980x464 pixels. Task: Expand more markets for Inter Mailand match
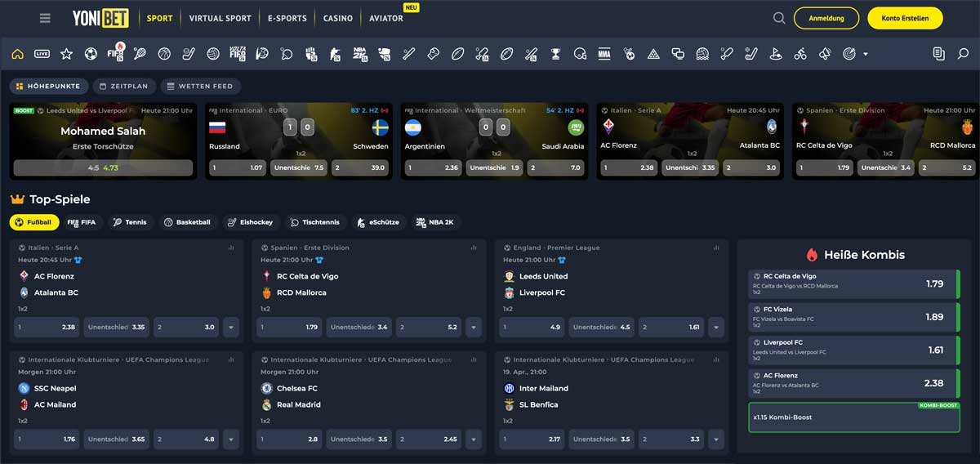(716, 439)
